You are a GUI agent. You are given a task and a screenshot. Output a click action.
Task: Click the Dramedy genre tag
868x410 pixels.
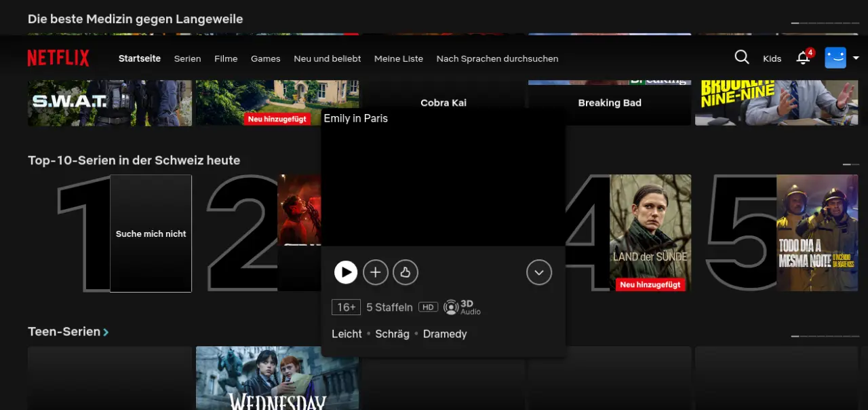(445, 334)
